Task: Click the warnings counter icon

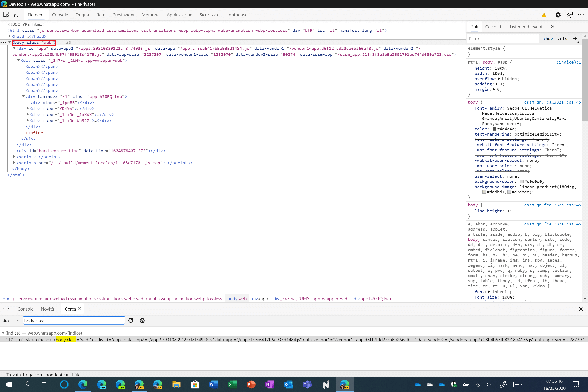Action: [545, 15]
